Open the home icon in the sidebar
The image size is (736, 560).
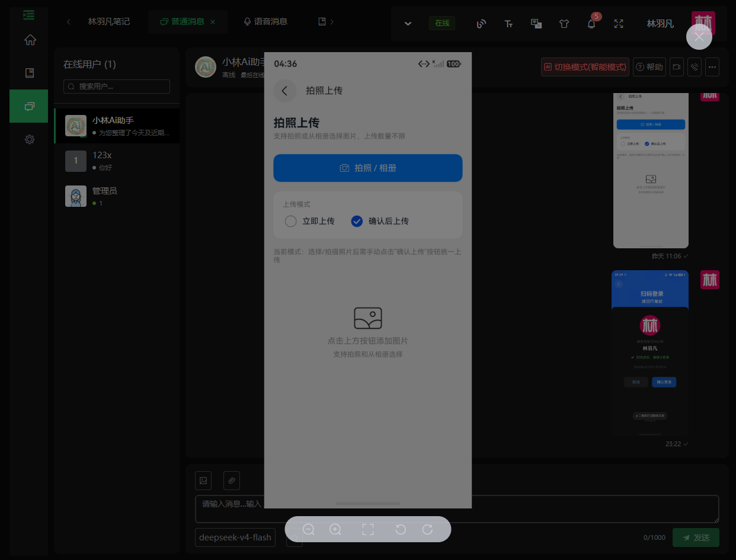click(30, 40)
